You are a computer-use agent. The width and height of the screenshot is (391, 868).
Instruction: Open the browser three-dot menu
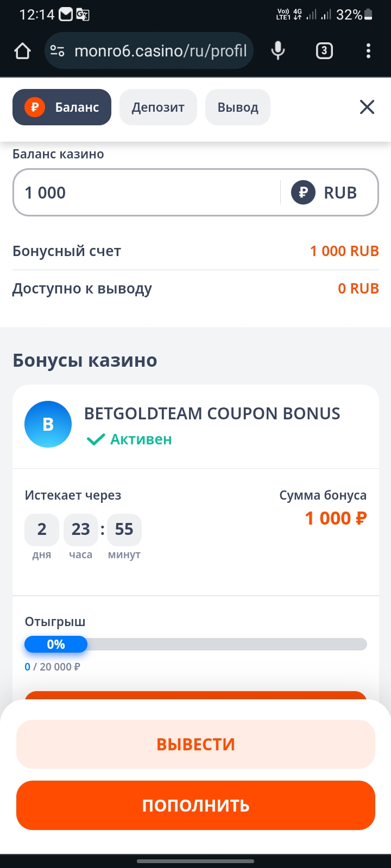(x=368, y=51)
